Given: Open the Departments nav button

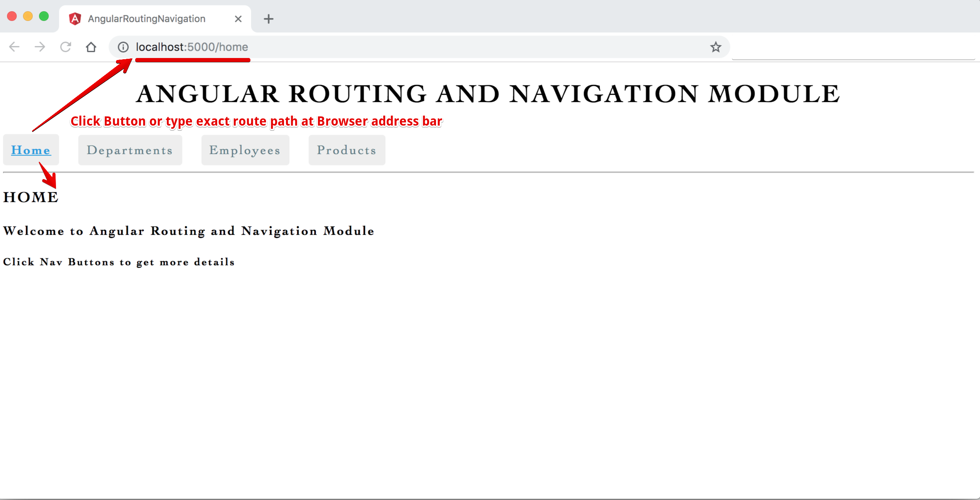Looking at the screenshot, I should click(130, 150).
